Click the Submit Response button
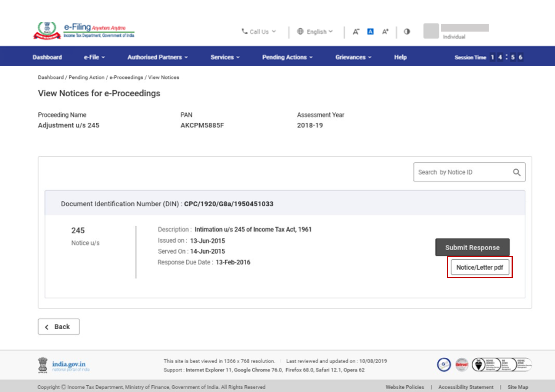The height and width of the screenshot is (392, 555). [472, 247]
